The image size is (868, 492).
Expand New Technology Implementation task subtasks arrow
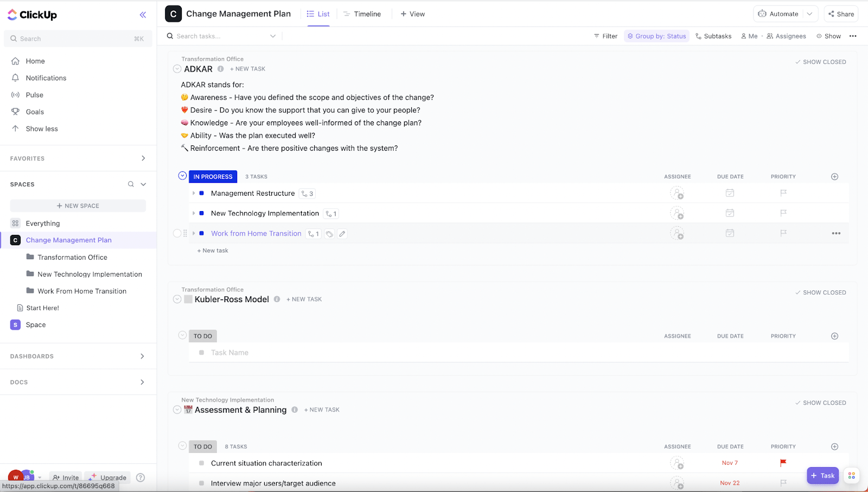(x=194, y=213)
